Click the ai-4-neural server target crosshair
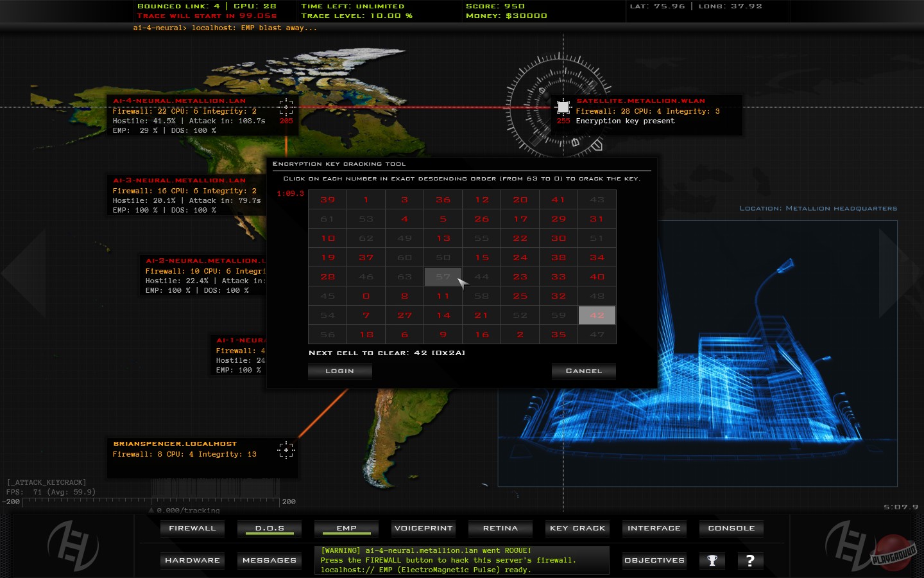Image resolution: width=924 pixels, height=578 pixels. pos(286,107)
